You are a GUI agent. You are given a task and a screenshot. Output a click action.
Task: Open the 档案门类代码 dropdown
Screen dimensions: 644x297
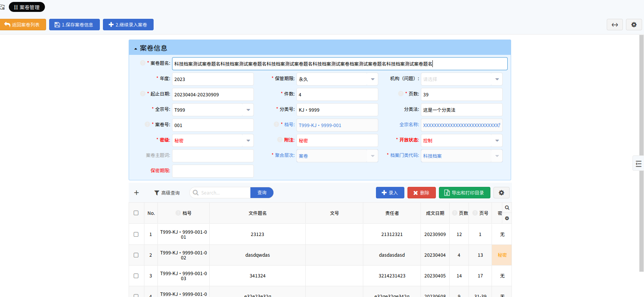[x=462, y=156]
